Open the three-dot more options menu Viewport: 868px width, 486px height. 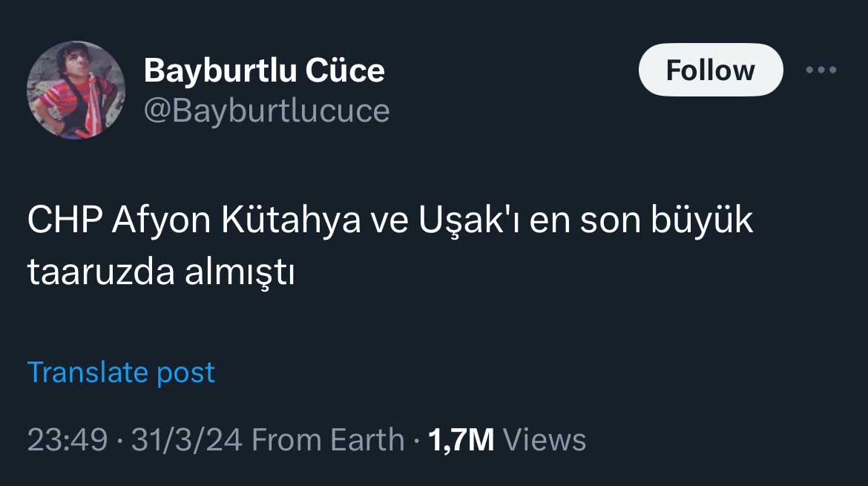click(821, 70)
